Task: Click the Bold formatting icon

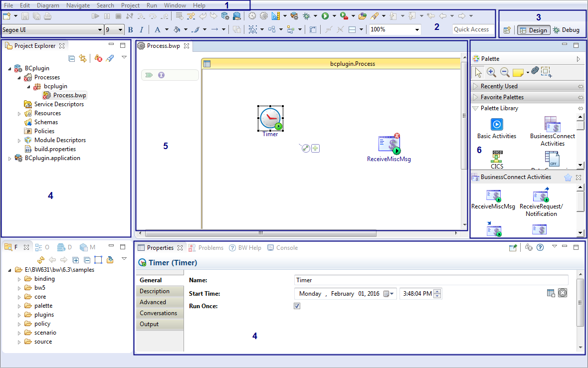Action: point(131,30)
